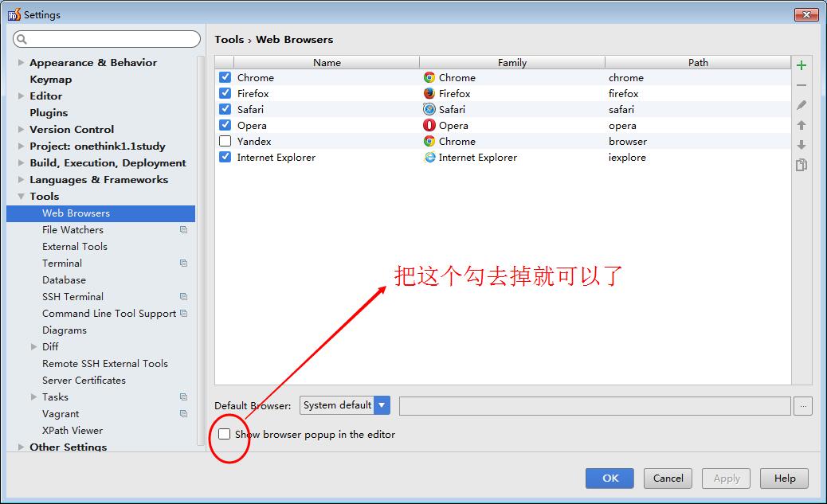The image size is (827, 504).
Task: Expand the Diff subsection arrow
Action: [33, 347]
